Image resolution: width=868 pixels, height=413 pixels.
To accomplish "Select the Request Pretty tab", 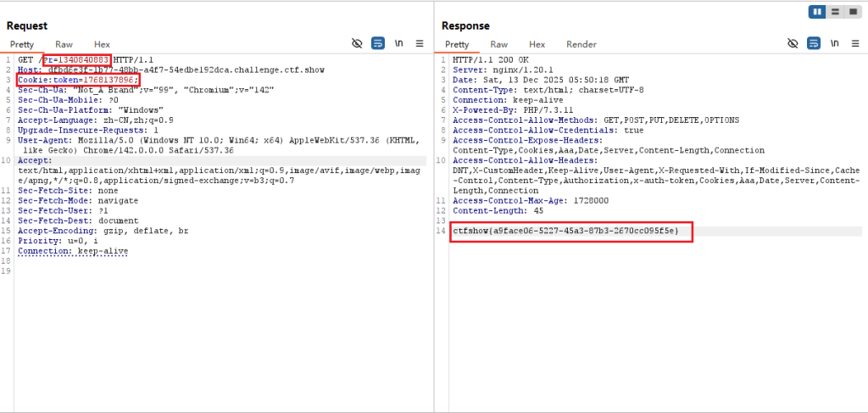I will [22, 44].
